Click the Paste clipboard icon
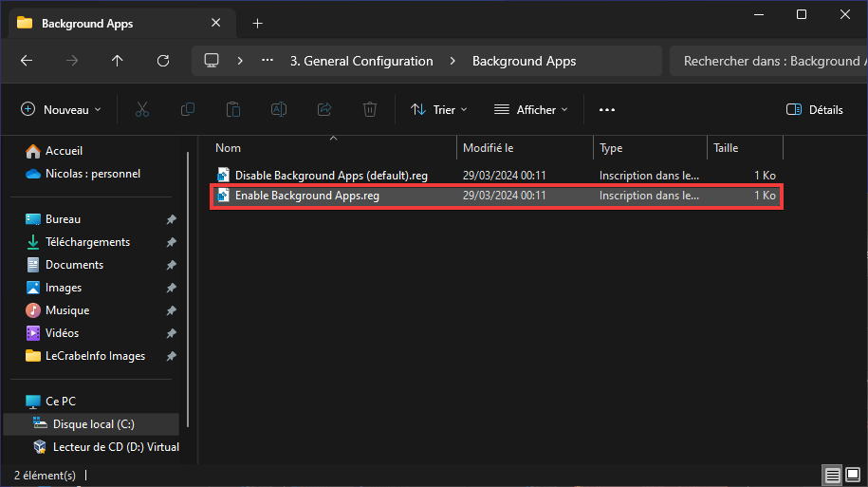This screenshot has width=868, height=487. coord(233,110)
